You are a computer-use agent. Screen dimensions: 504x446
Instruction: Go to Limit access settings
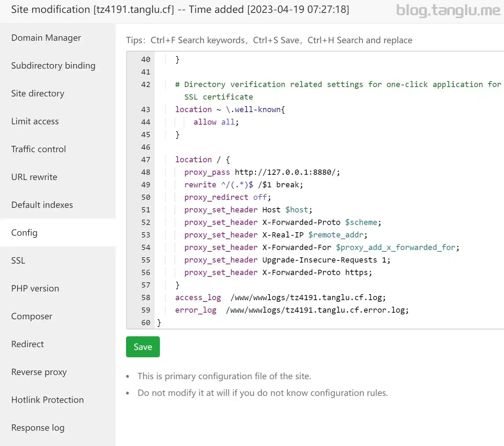(x=35, y=121)
